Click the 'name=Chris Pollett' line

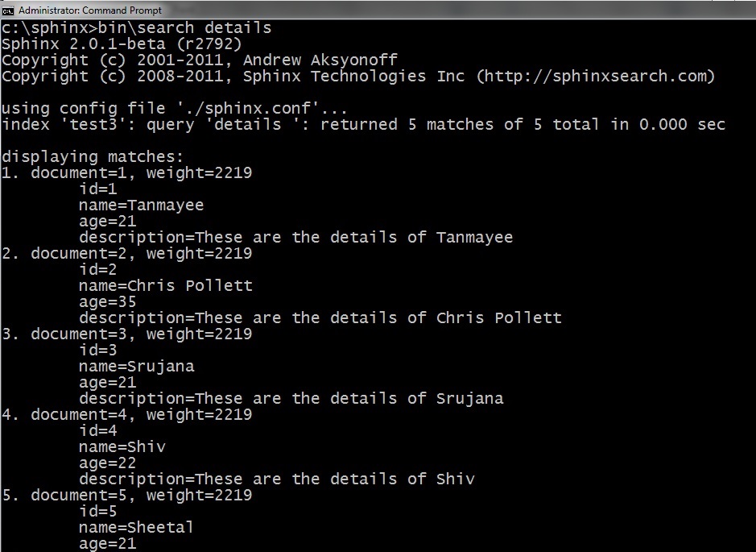[x=166, y=285]
